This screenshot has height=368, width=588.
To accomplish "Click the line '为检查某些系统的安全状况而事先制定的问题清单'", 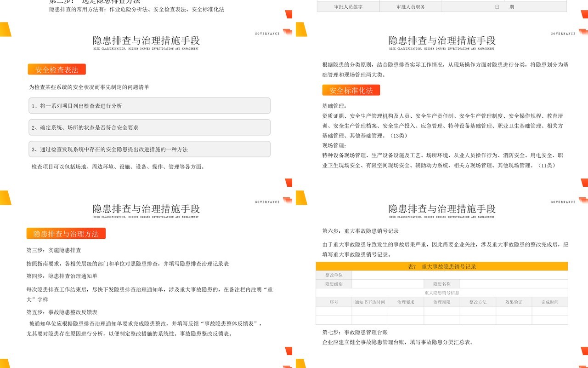I will pyautogui.click(x=89, y=87).
